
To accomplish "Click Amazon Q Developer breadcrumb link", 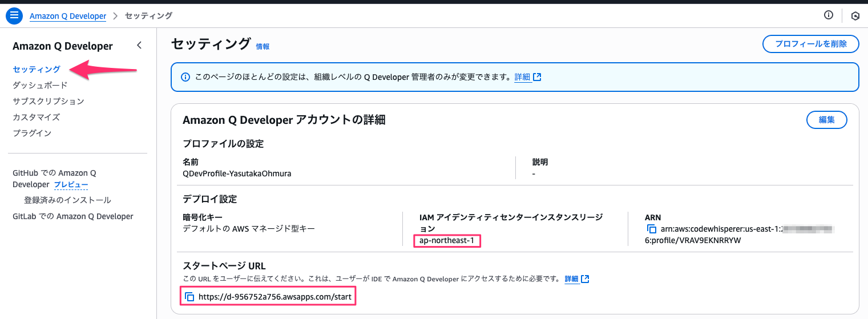I will (68, 16).
